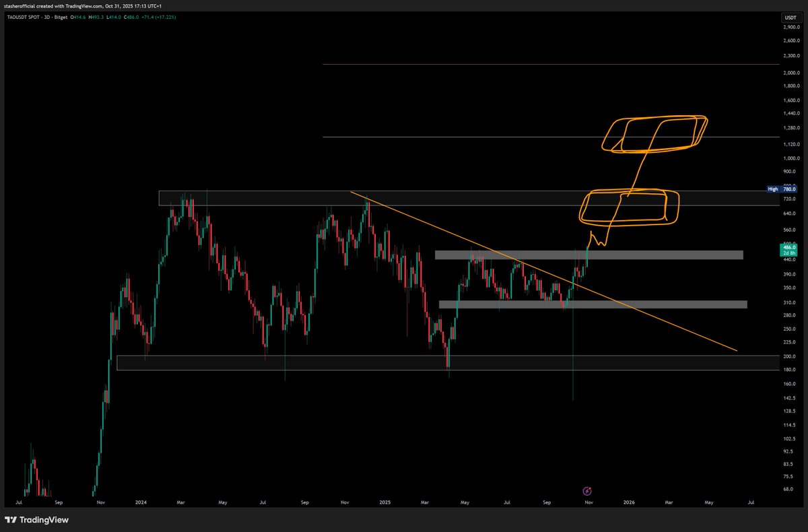Click the 160.0 price axis label
This screenshot has width=808, height=532.
[790, 384]
